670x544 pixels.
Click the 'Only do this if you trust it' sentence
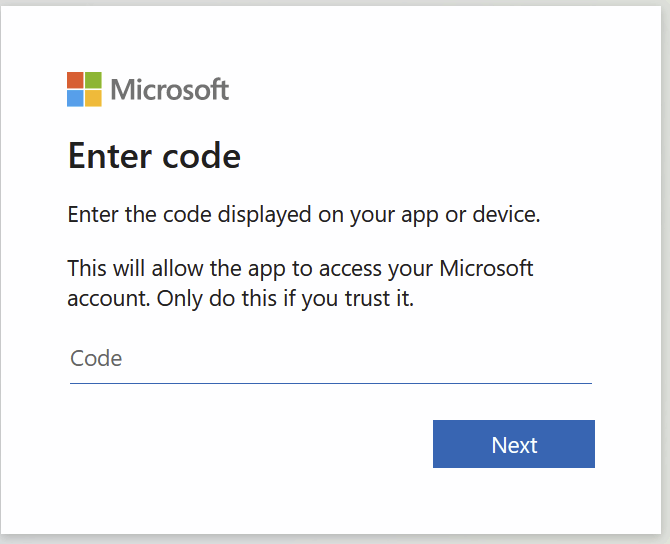click(285, 298)
